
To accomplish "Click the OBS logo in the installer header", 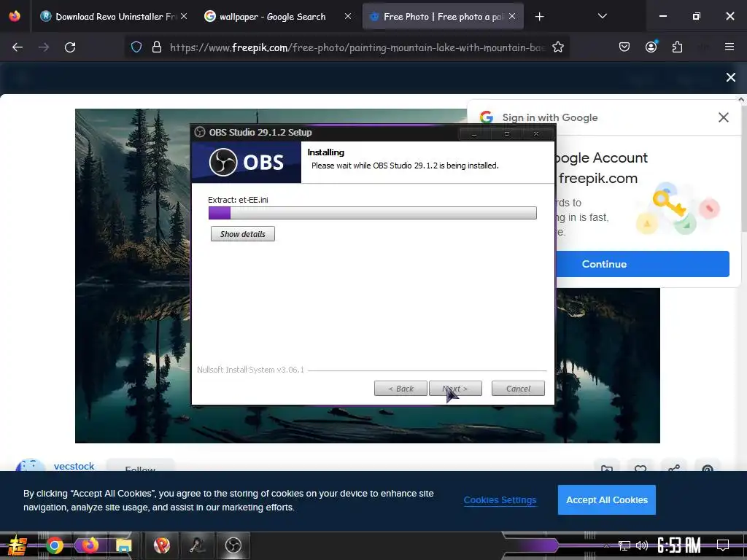I will (247, 163).
